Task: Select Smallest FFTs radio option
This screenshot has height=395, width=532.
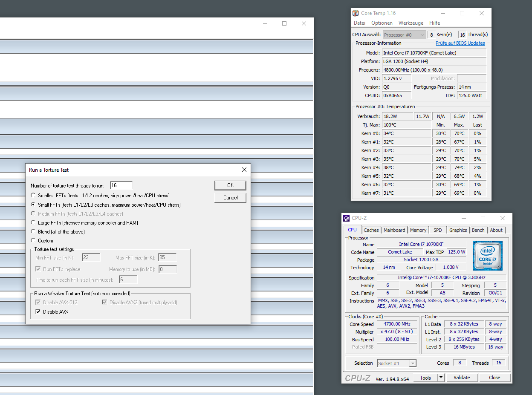Action: pos(33,196)
